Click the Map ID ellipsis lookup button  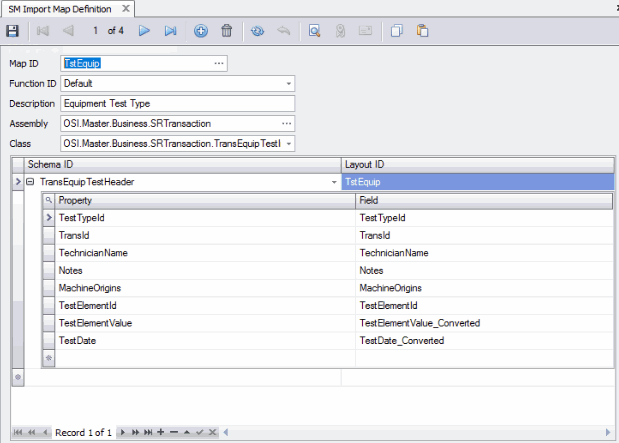[219, 63]
